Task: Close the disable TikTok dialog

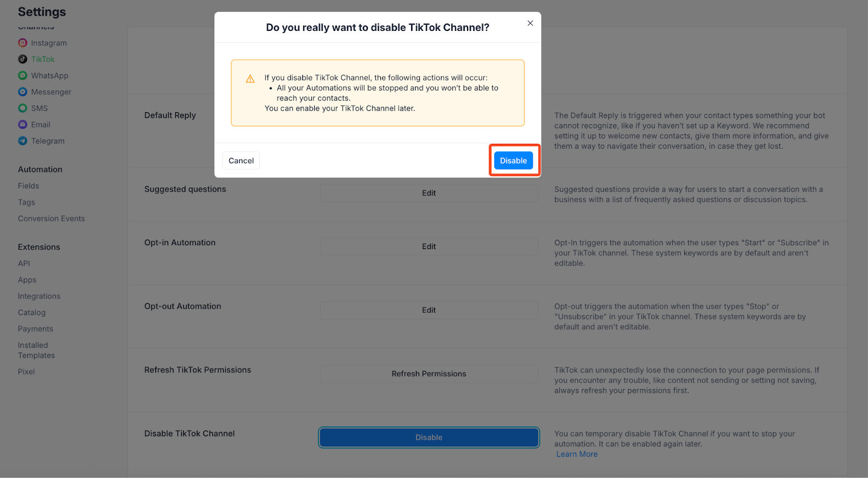Action: click(530, 23)
